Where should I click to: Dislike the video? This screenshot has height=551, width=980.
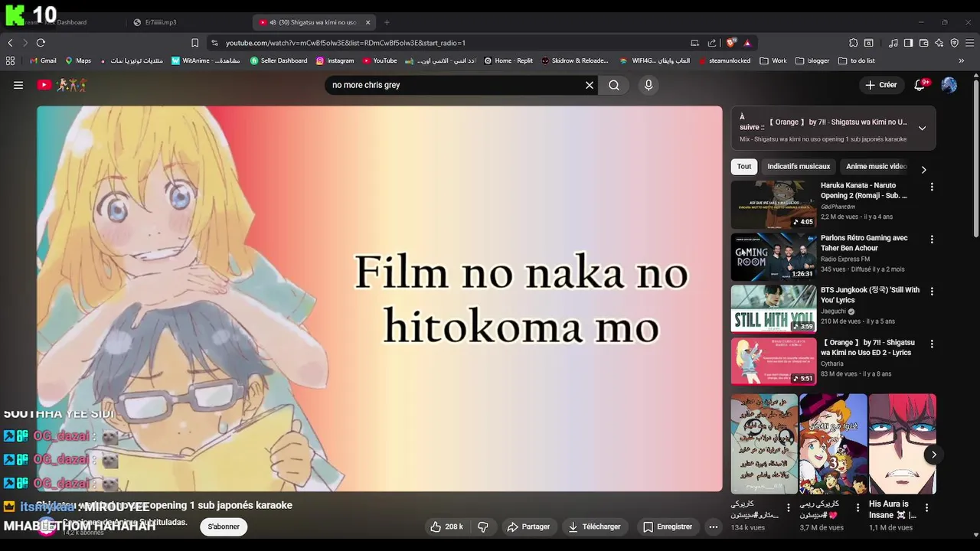483,527
